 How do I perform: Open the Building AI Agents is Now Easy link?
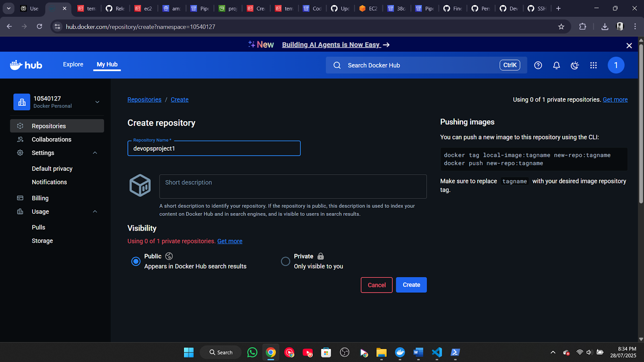point(336,45)
